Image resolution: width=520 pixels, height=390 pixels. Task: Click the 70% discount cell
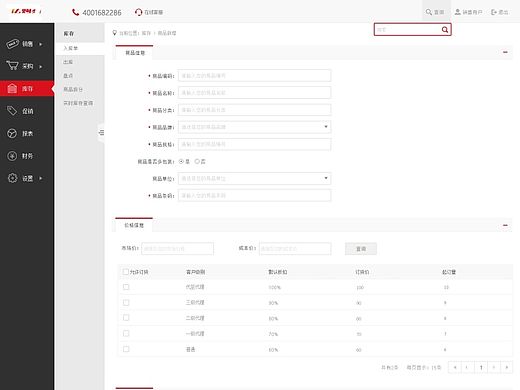[x=273, y=334]
